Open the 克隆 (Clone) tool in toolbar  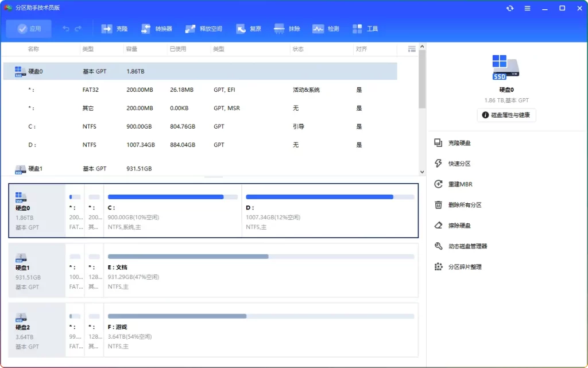(114, 29)
